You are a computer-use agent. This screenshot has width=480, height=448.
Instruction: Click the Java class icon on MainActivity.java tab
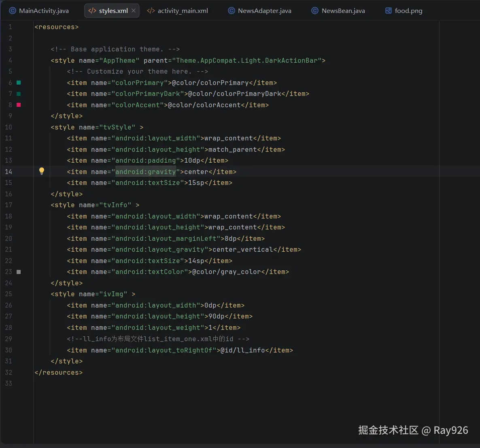(13, 11)
